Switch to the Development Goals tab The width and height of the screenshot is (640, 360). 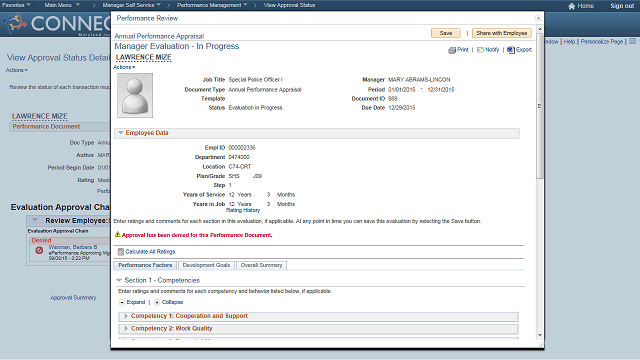(x=206, y=265)
